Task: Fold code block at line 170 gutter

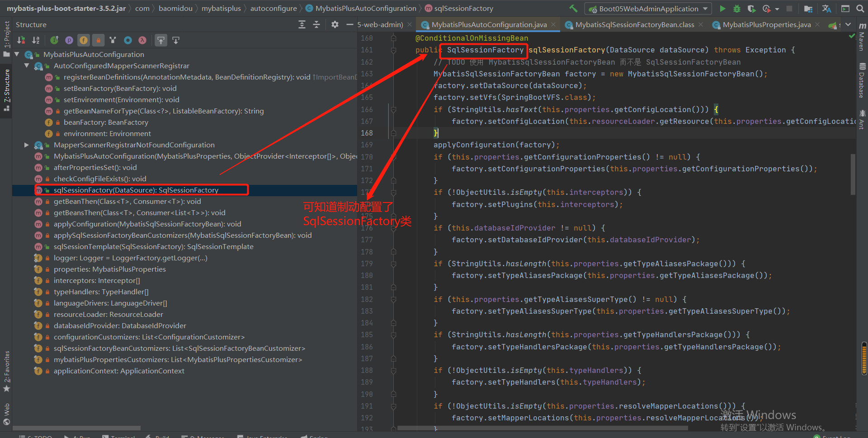Action: [x=394, y=157]
